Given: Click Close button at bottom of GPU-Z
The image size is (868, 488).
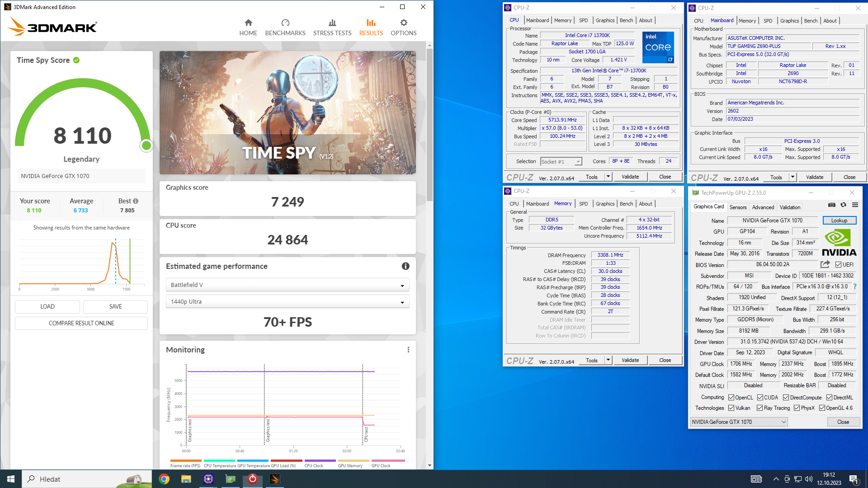Looking at the screenshot, I should (843, 422).
